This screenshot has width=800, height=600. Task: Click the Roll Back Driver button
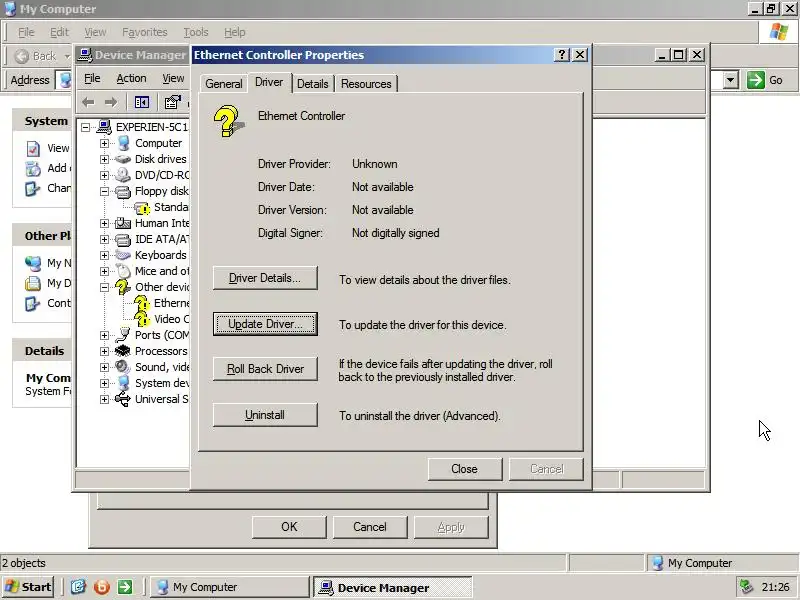click(265, 369)
